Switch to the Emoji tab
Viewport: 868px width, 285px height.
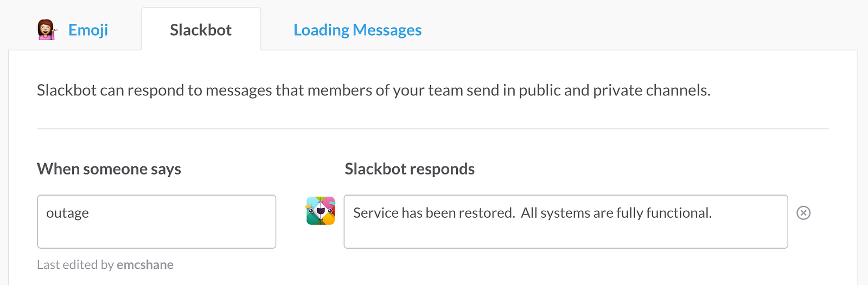coord(88,30)
